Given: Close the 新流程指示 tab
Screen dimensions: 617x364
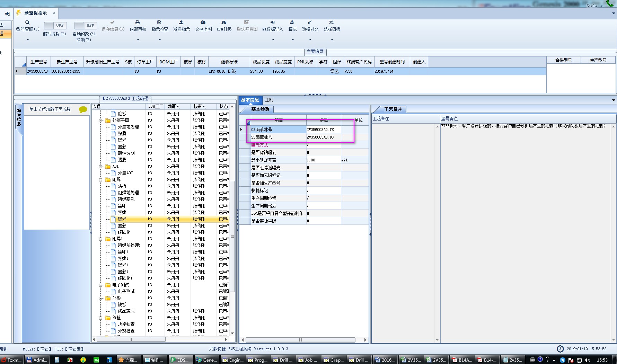Looking at the screenshot, I should pyautogui.click(x=54, y=13).
